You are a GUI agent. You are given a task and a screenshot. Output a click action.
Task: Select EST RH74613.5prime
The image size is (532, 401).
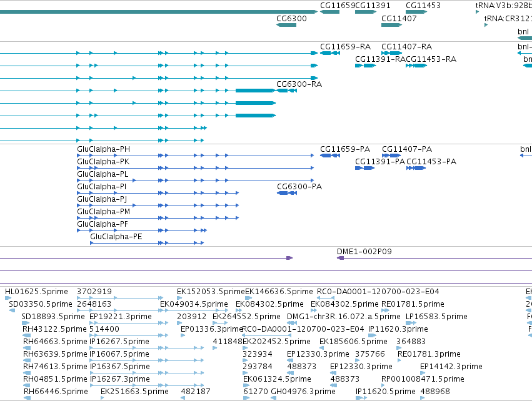pyautogui.click(x=55, y=367)
